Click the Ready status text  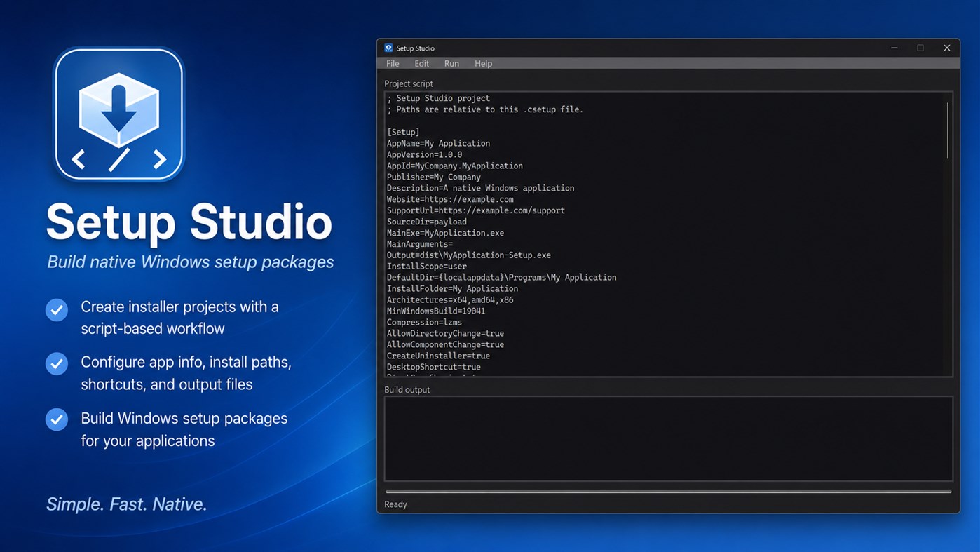point(395,504)
